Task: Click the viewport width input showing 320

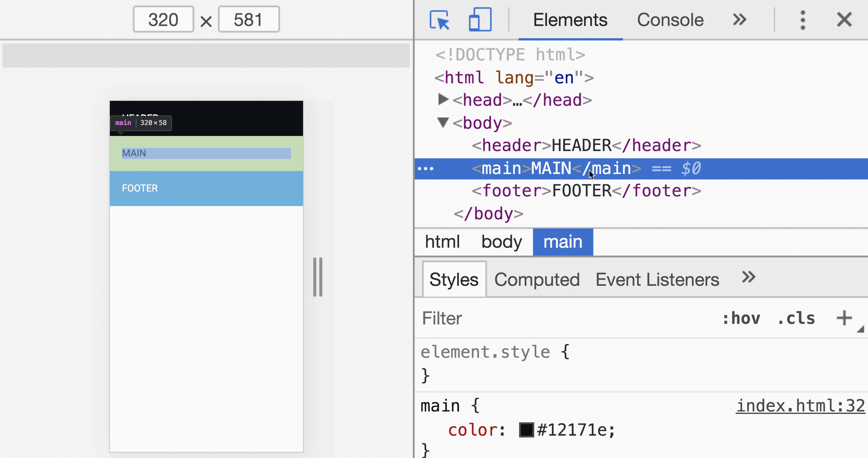Action: (x=163, y=19)
